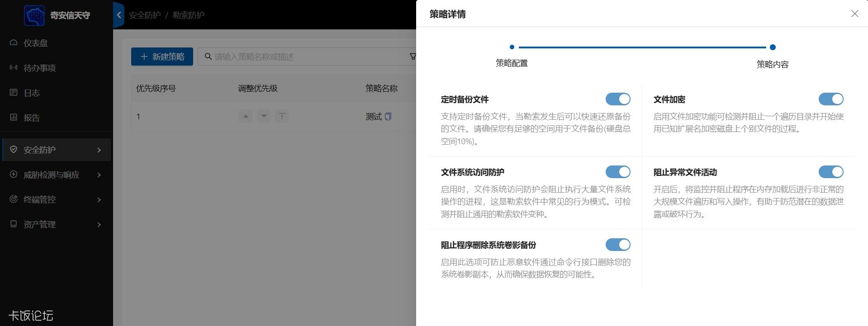Click the 奇安信天守 logo icon
Screen dimensions: 868x326
[34, 15]
